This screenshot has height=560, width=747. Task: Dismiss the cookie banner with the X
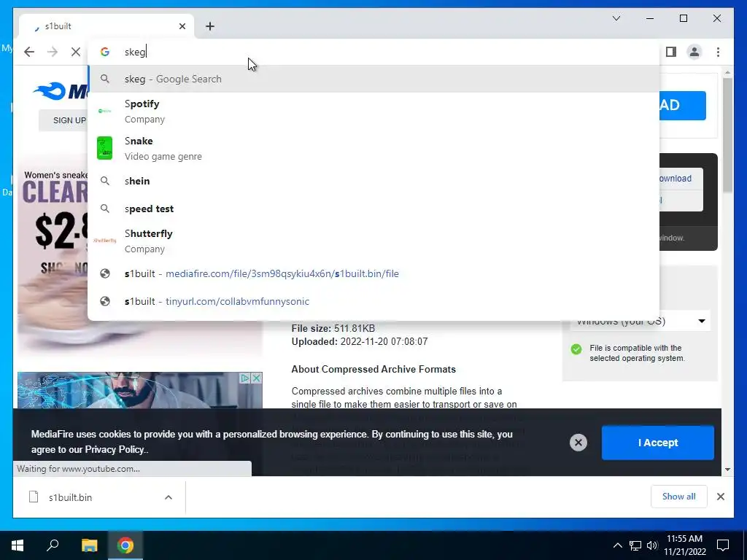pyautogui.click(x=578, y=443)
